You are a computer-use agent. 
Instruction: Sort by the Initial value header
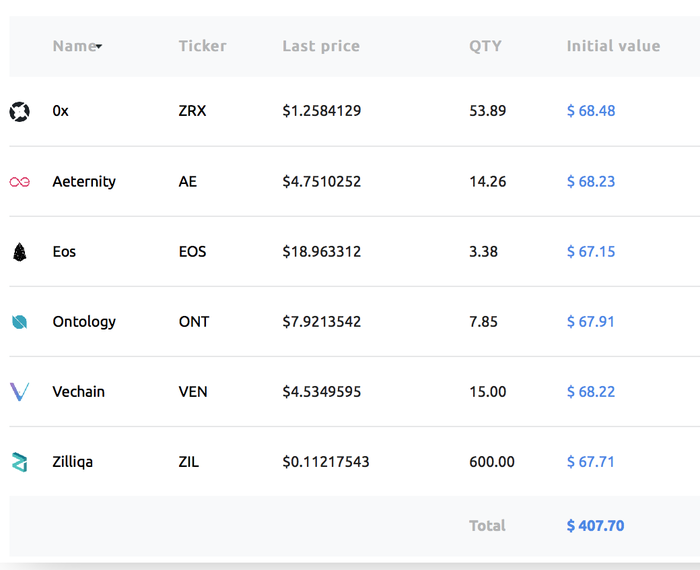point(613,46)
